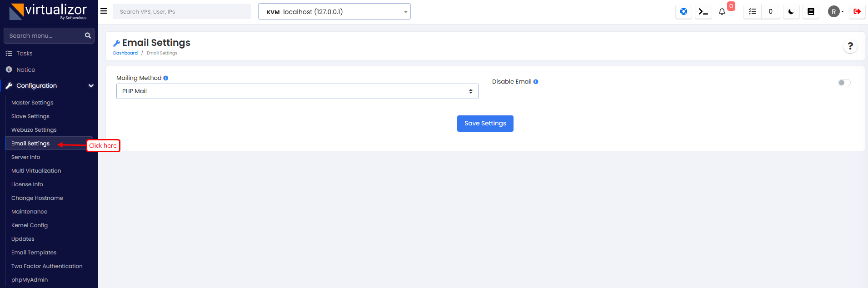
Task: Click the Save Settings button
Action: [x=485, y=124]
